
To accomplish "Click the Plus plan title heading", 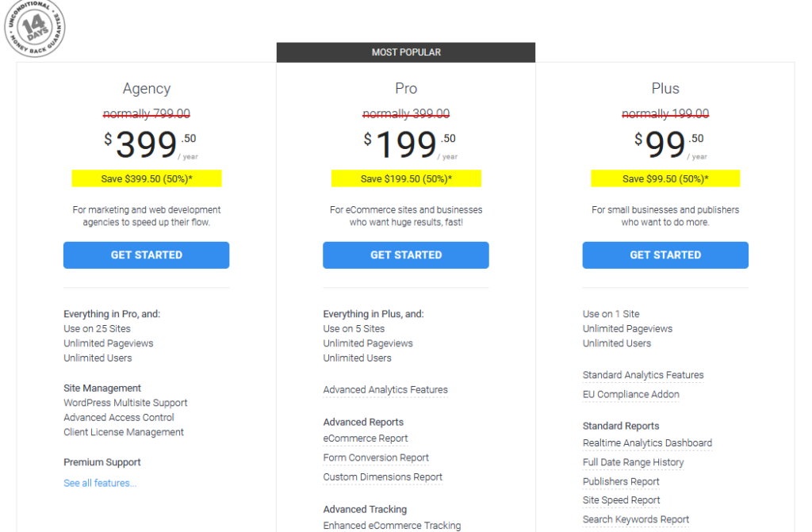I will [x=665, y=89].
